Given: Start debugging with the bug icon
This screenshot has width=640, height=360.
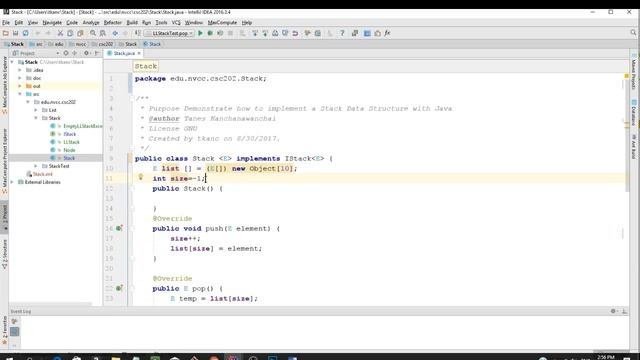Looking at the screenshot, I should click(x=210, y=33).
